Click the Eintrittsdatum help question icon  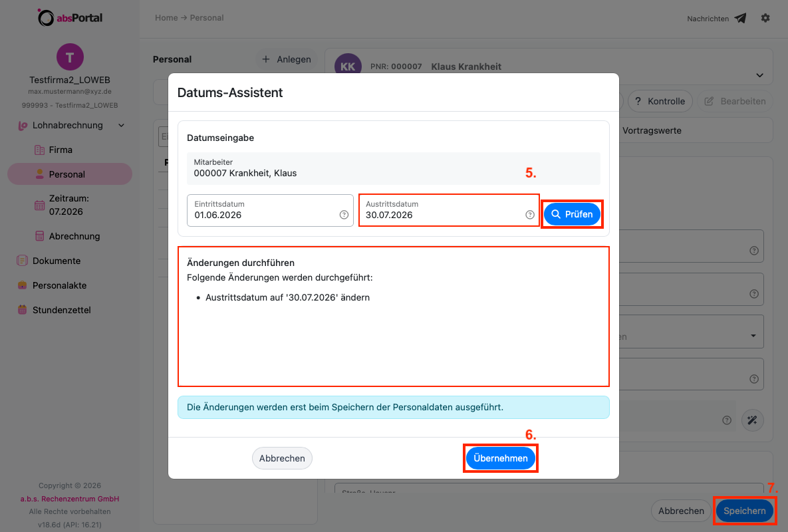pos(344,215)
